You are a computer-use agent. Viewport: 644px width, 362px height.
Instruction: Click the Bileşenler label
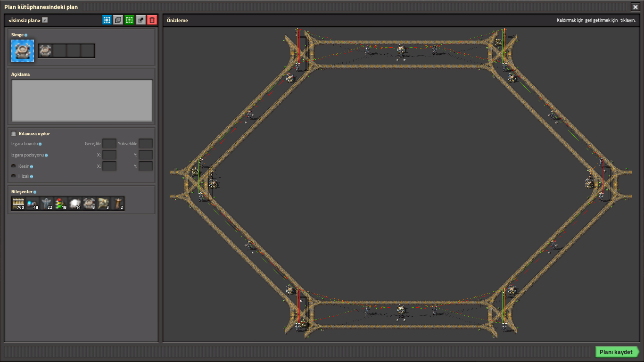tap(22, 192)
